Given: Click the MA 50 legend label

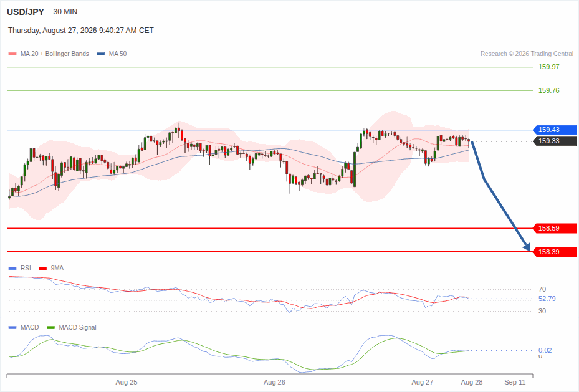Looking at the screenshot, I should tap(118, 54).
